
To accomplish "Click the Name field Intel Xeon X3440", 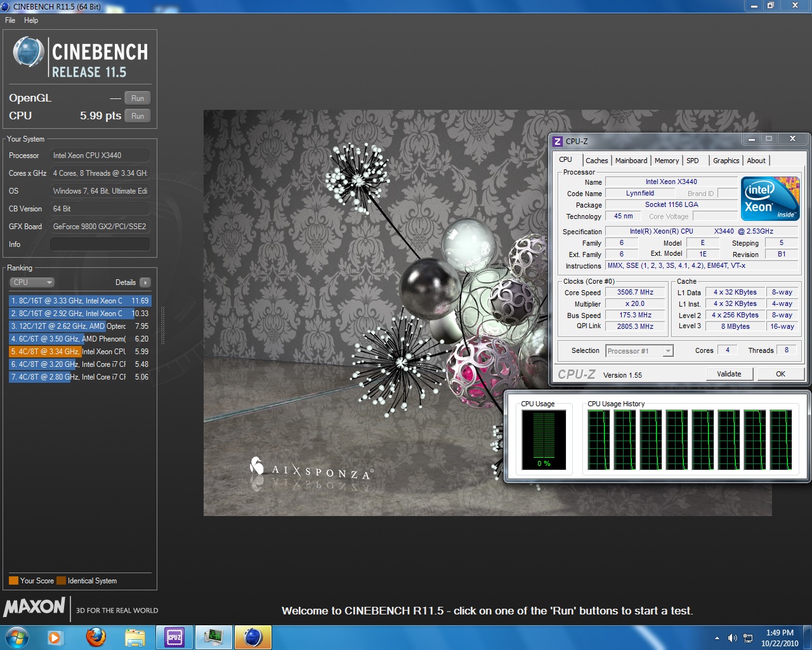I will (671, 182).
